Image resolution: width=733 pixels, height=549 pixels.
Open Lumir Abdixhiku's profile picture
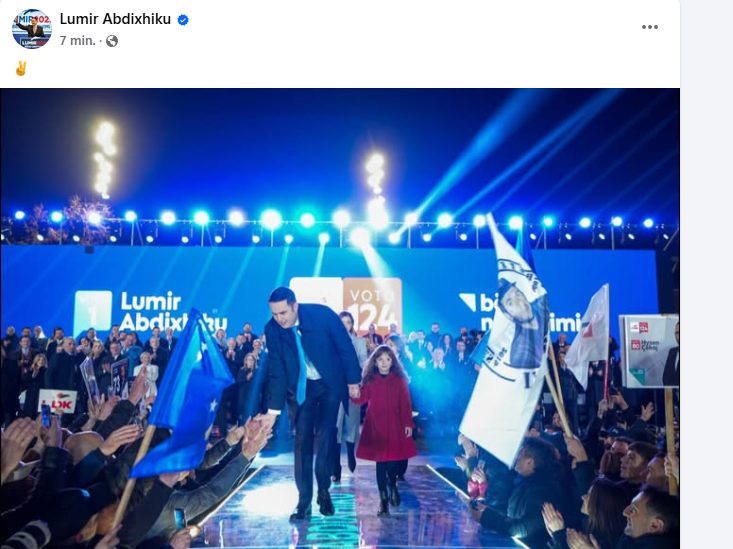(32, 29)
